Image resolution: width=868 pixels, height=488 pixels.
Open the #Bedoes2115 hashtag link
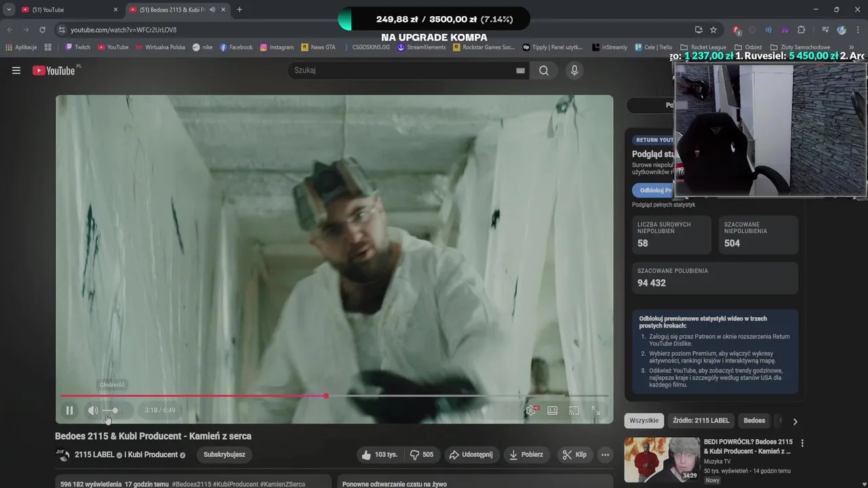point(192,485)
